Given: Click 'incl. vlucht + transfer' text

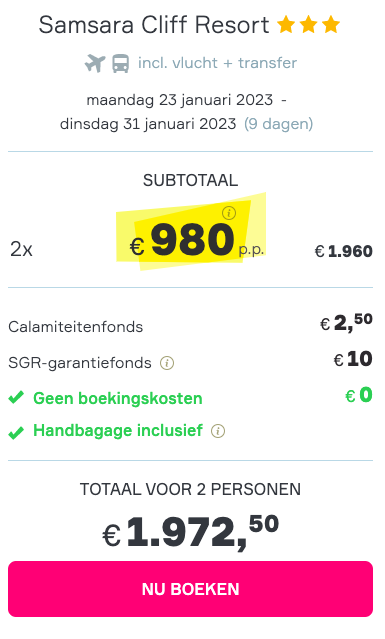Looking at the screenshot, I should coord(217,63).
